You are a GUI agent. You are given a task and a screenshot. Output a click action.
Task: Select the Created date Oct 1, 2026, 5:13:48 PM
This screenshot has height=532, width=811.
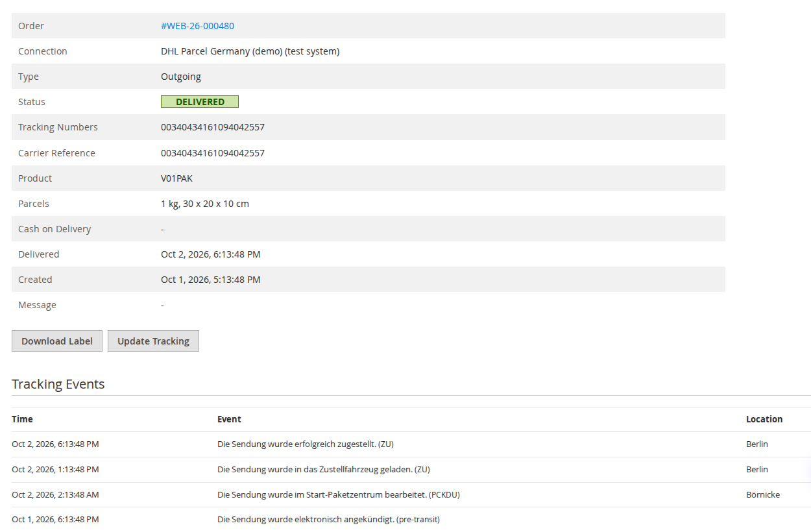click(211, 280)
